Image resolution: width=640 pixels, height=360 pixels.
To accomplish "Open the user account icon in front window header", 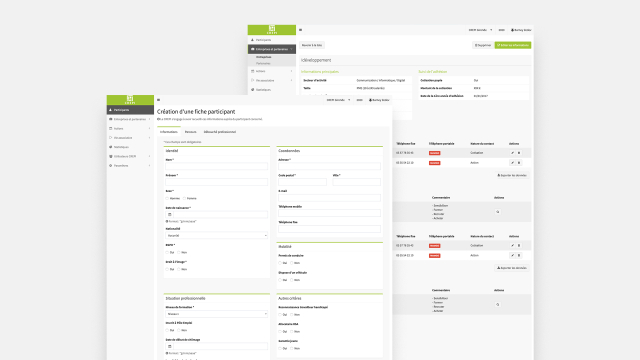I will pos(379,100).
